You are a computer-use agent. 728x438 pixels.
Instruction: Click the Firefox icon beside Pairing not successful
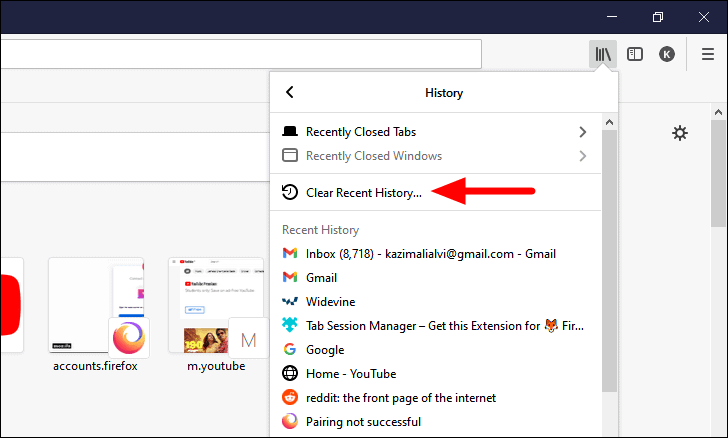point(290,421)
